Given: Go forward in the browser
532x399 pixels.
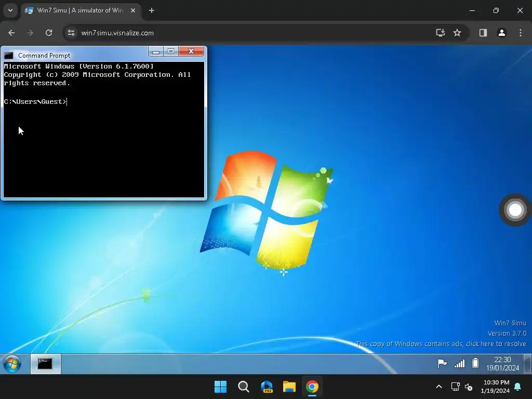Looking at the screenshot, I should [x=30, y=33].
